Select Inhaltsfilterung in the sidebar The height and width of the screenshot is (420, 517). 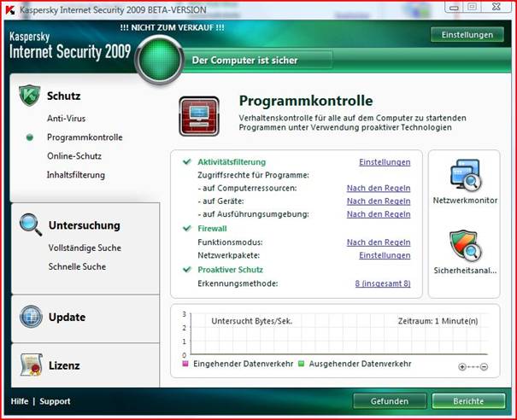[76, 175]
